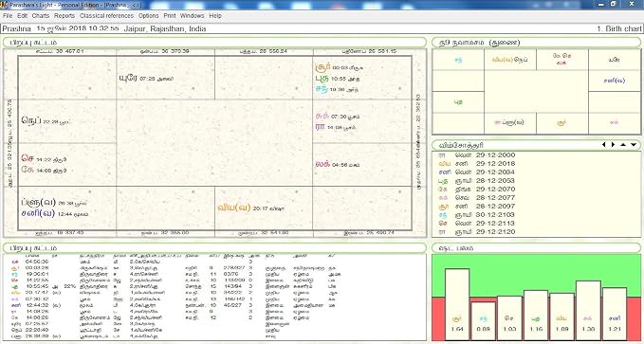The image size is (644, 344).
Task: Open the Classical references menu
Action: coord(107,15)
